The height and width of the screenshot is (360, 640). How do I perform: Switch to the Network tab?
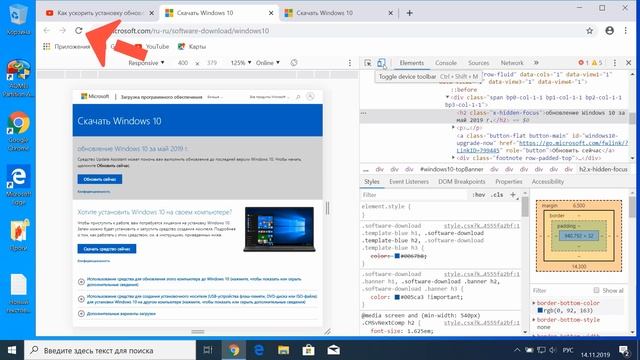(512, 63)
